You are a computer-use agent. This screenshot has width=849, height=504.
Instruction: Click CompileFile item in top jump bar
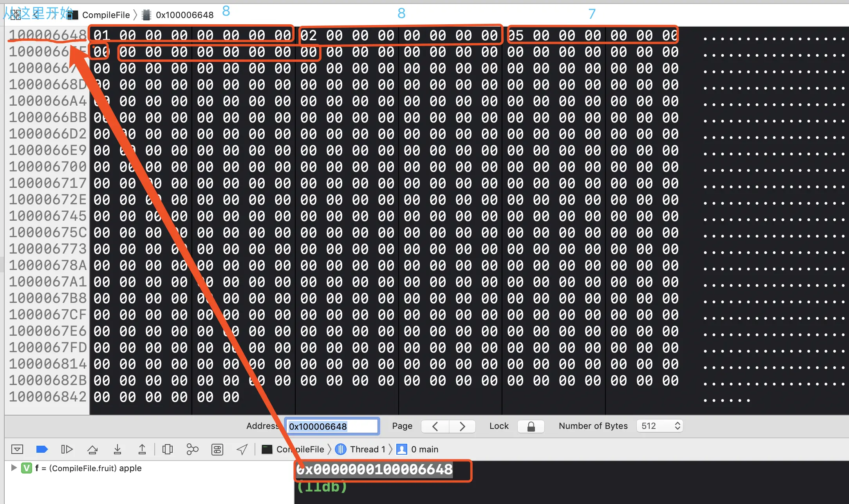106,15
